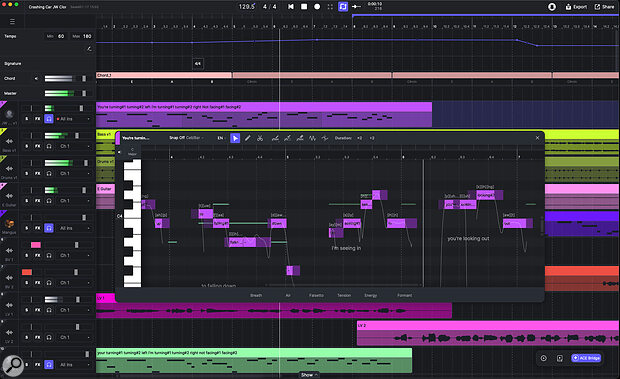Select the pointer tool in the note editor

click(235, 138)
